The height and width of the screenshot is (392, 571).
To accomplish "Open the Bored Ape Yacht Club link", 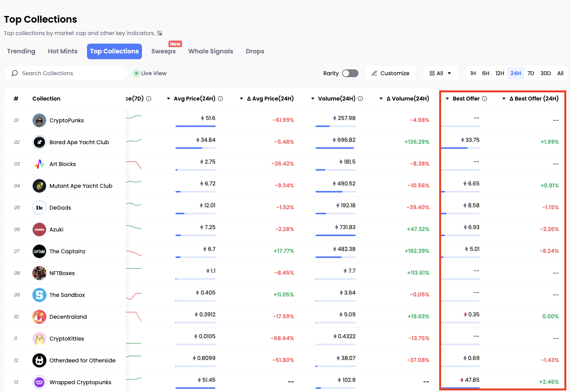I will coord(79,142).
